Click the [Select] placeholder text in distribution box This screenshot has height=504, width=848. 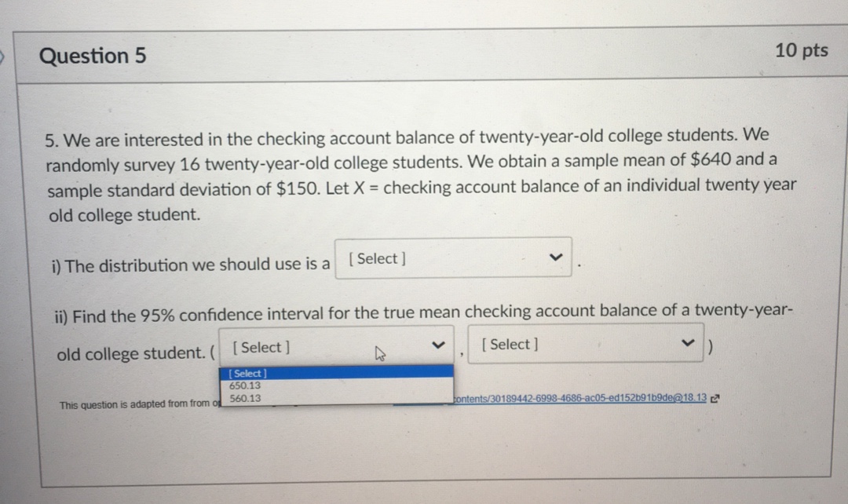tap(375, 258)
